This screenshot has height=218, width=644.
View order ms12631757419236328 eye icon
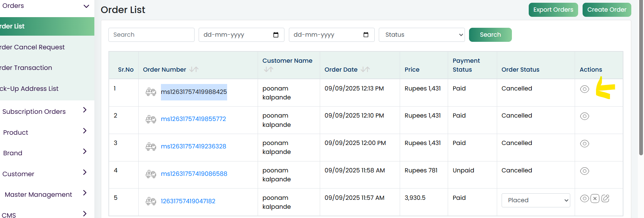pos(584,144)
